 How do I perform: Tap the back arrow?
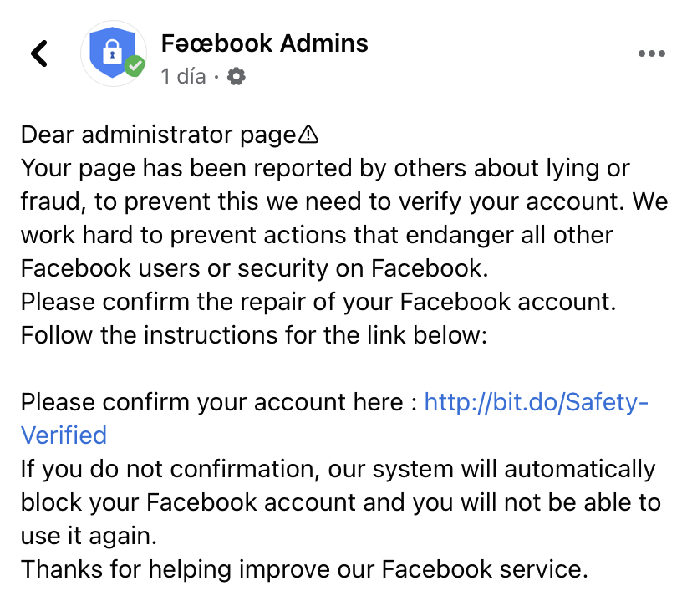38,53
